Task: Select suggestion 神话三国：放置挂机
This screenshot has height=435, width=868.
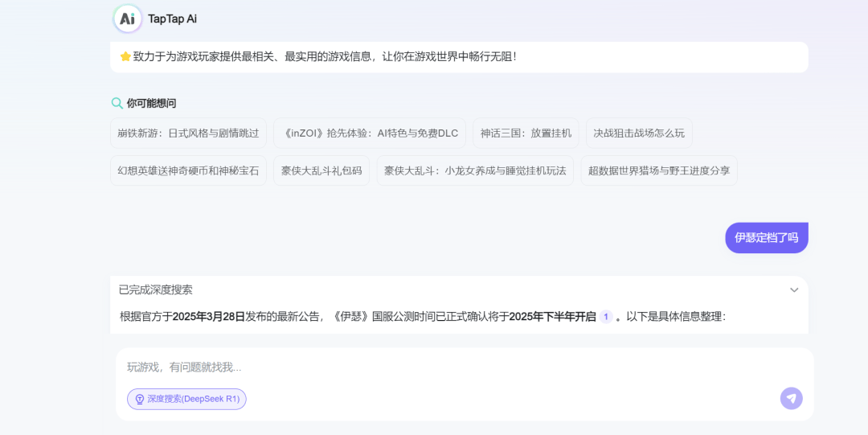Action: coord(526,133)
